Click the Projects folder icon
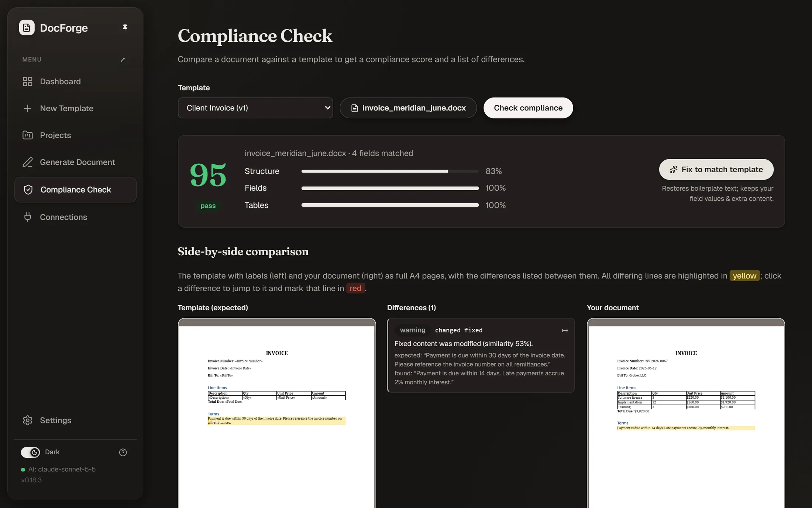Viewport: 812px width, 508px height. (x=28, y=135)
